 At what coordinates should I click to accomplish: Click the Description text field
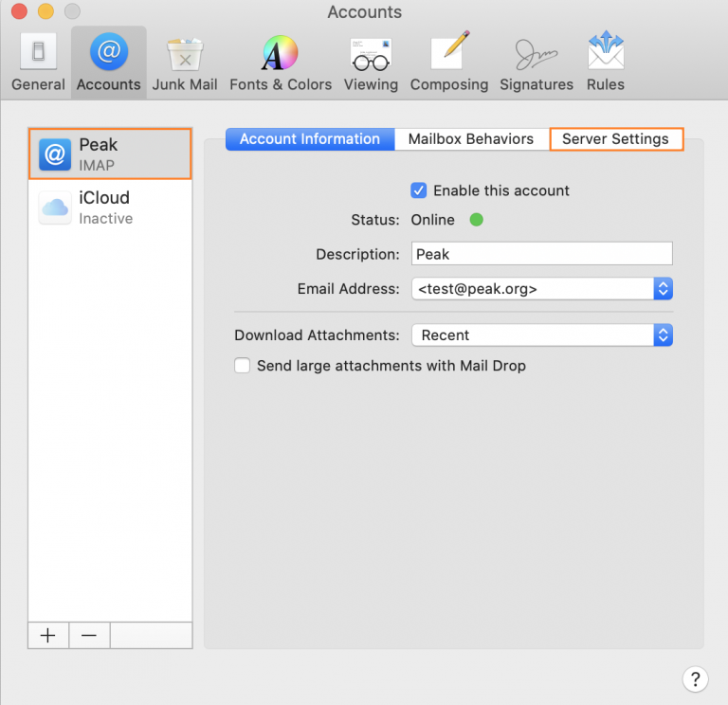[542, 254]
